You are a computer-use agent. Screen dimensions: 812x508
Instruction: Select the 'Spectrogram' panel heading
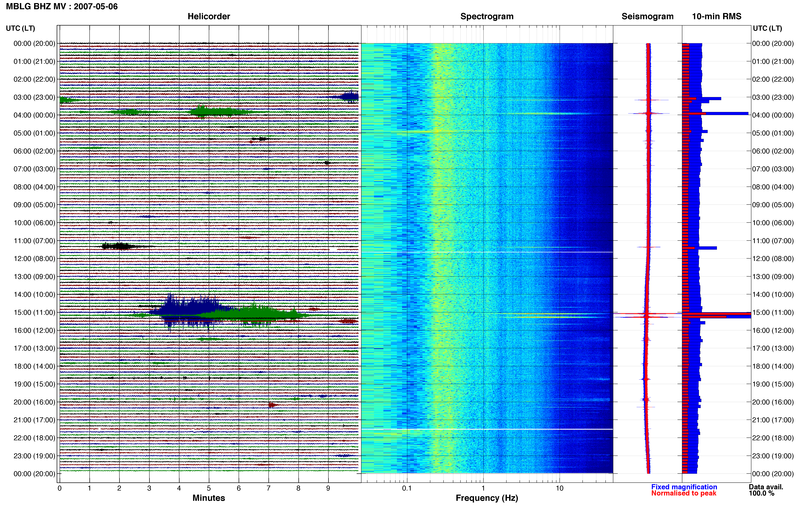pyautogui.click(x=487, y=16)
